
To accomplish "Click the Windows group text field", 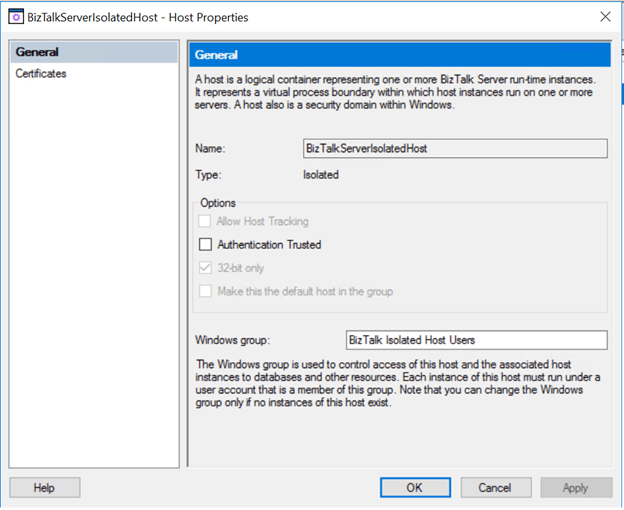I will point(475,340).
